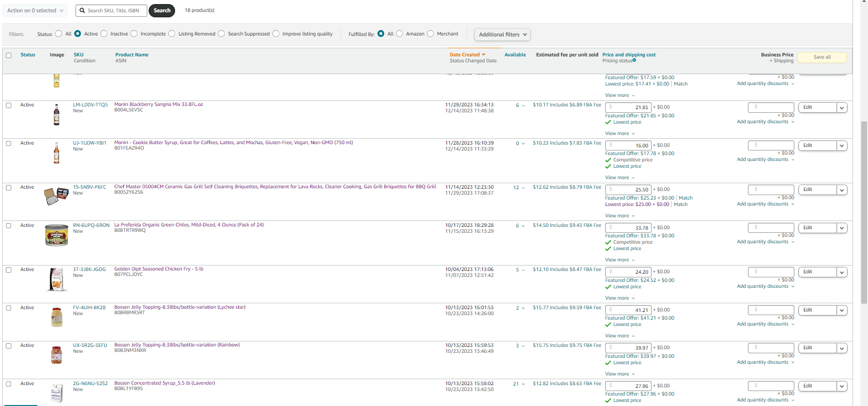Expand available quantity 21 for Bossen Lavender Syrup
868x406 pixels.
[519, 384]
